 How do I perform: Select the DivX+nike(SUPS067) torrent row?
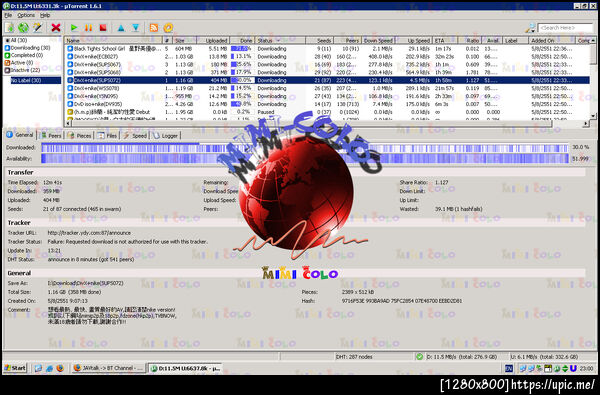coord(327,64)
